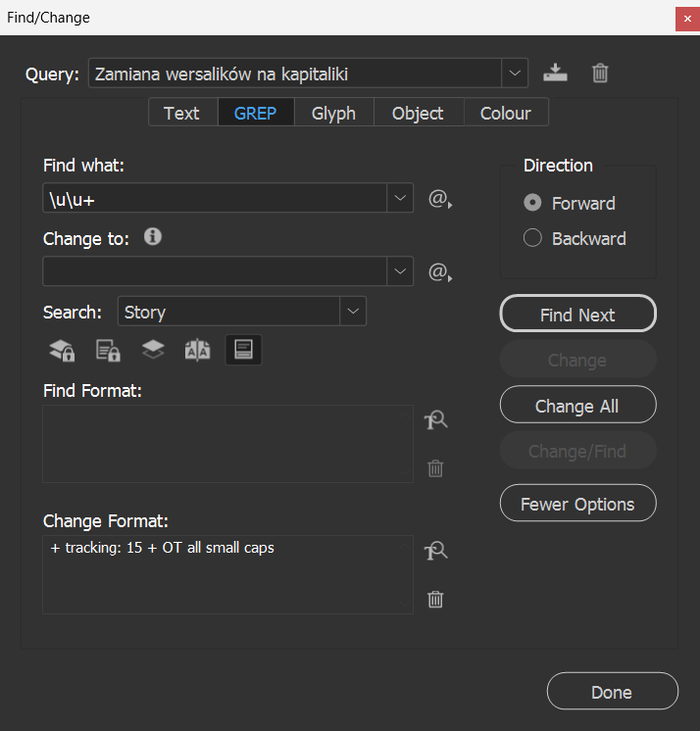This screenshot has width=700, height=731.
Task: Click the Fewer Options button
Action: pos(577,504)
